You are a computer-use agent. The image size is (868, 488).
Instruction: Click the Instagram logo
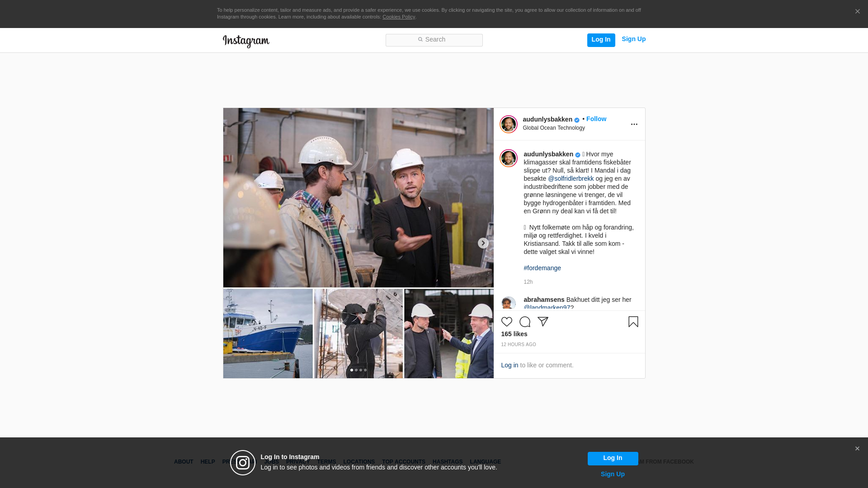coord(246,41)
